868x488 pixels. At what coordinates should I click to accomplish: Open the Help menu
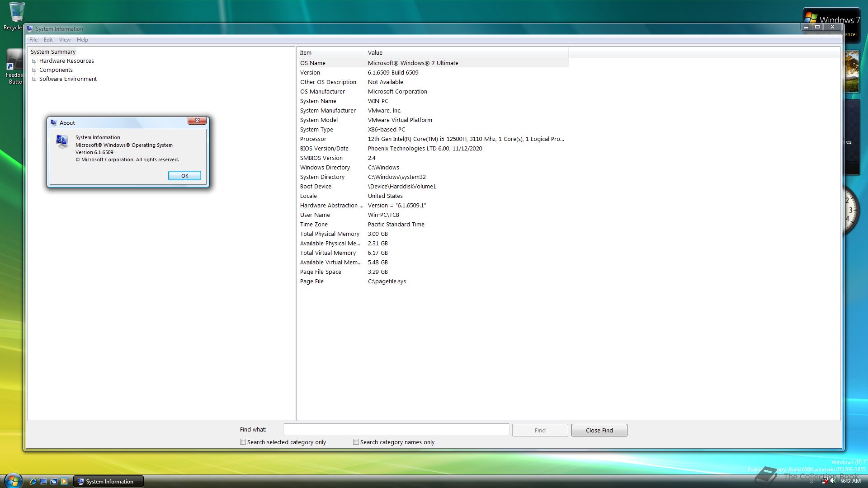pos(82,40)
